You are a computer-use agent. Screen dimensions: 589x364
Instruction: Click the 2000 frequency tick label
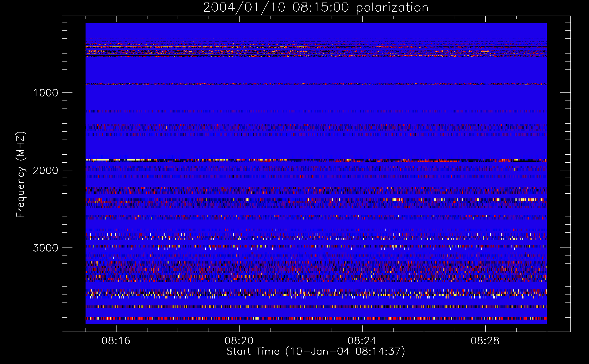[x=46, y=170]
